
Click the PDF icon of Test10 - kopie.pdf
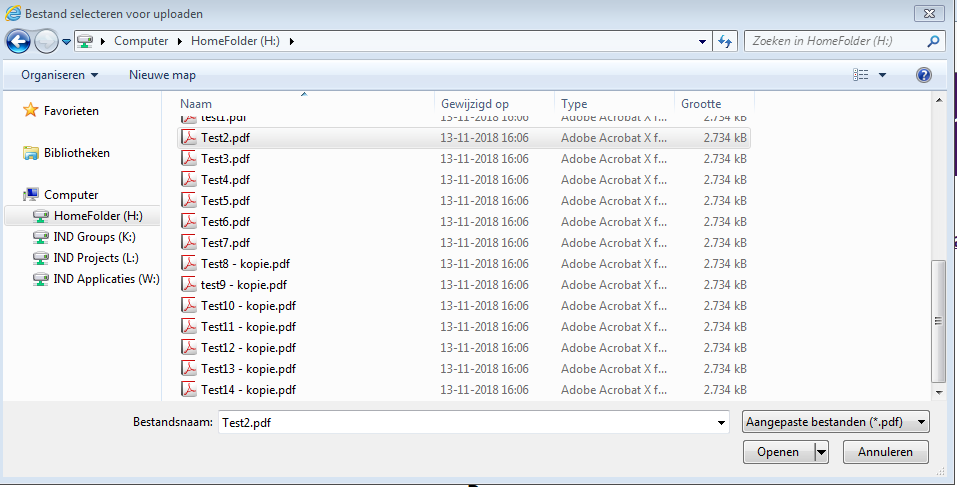(x=189, y=305)
